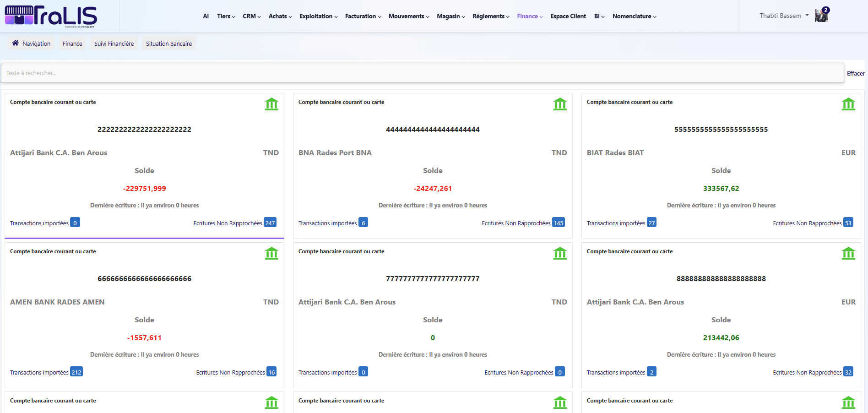Expand the Exploitation menu
Viewport: 868px width, 413px height.
tap(319, 16)
